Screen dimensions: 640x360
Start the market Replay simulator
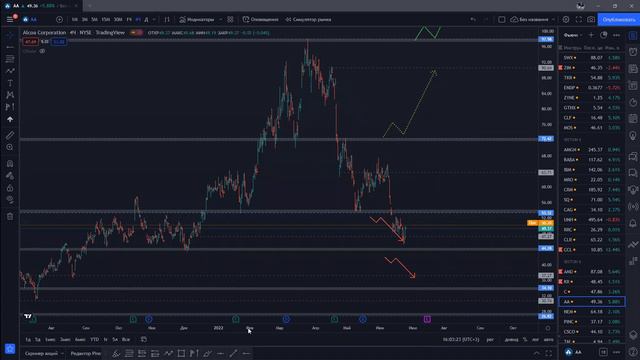point(308,19)
